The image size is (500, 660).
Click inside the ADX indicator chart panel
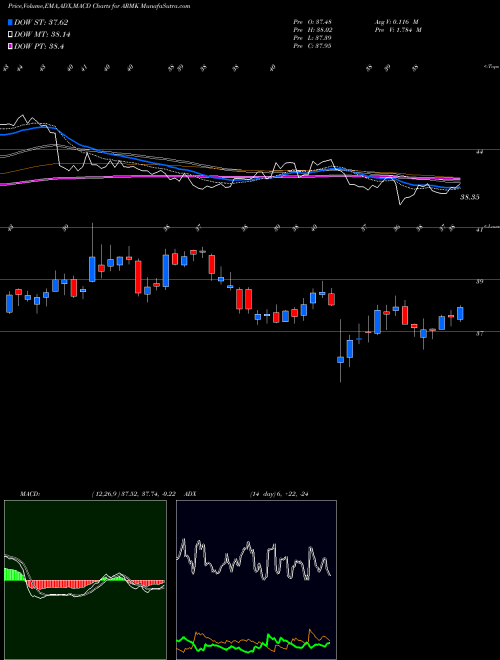pos(256,580)
